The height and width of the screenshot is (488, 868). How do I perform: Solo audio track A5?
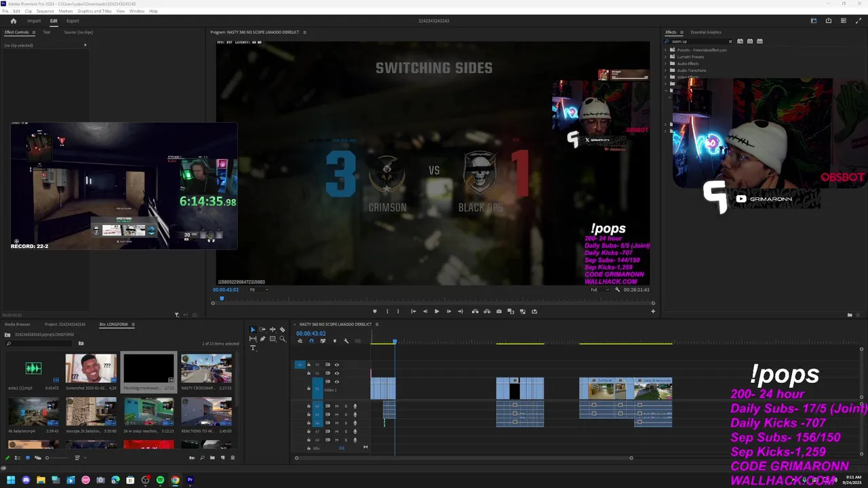click(346, 414)
